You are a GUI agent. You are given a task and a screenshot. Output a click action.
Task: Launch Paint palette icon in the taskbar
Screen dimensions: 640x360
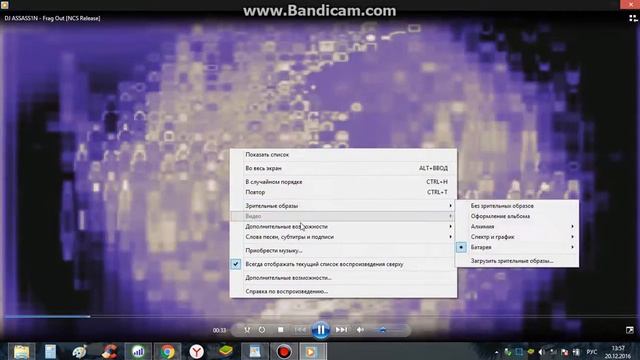[x=80, y=351]
